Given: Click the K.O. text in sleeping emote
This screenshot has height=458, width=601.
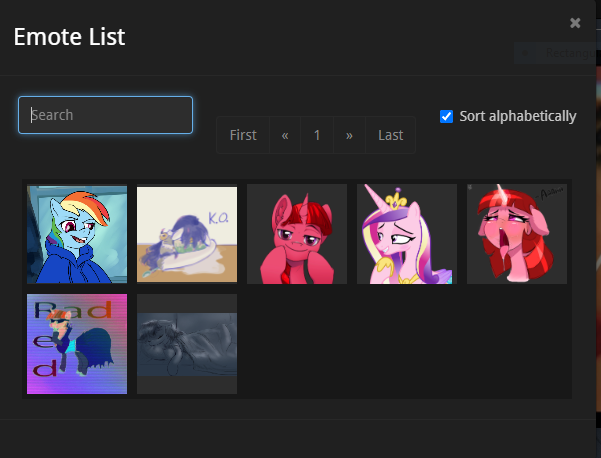Looking at the screenshot, I should (218, 218).
